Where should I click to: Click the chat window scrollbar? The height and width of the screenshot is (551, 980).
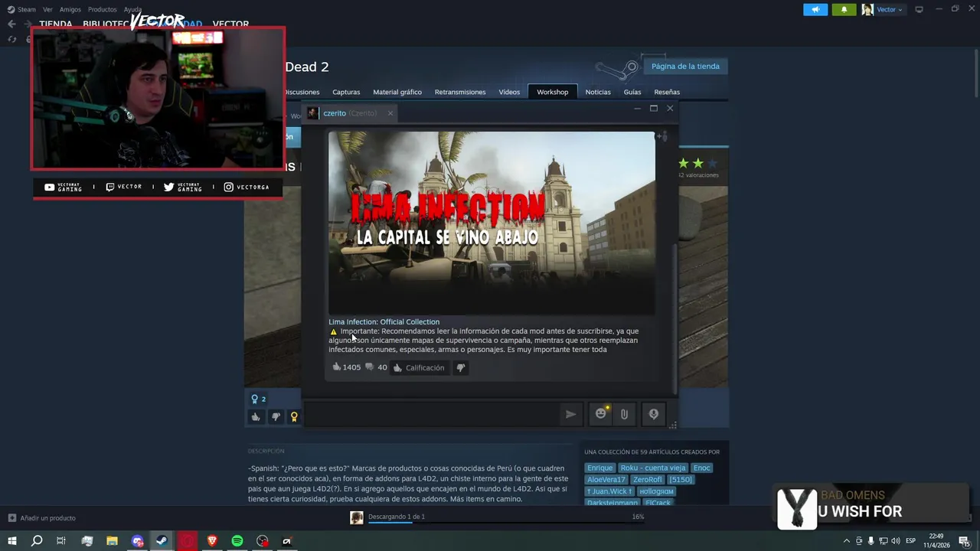tap(675, 318)
